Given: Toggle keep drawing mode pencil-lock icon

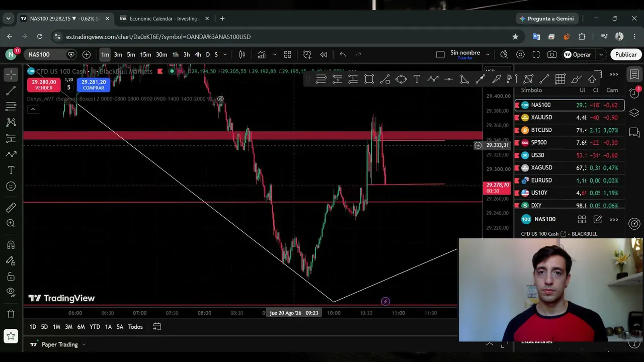Looking at the screenshot, I should pyautogui.click(x=11, y=261).
